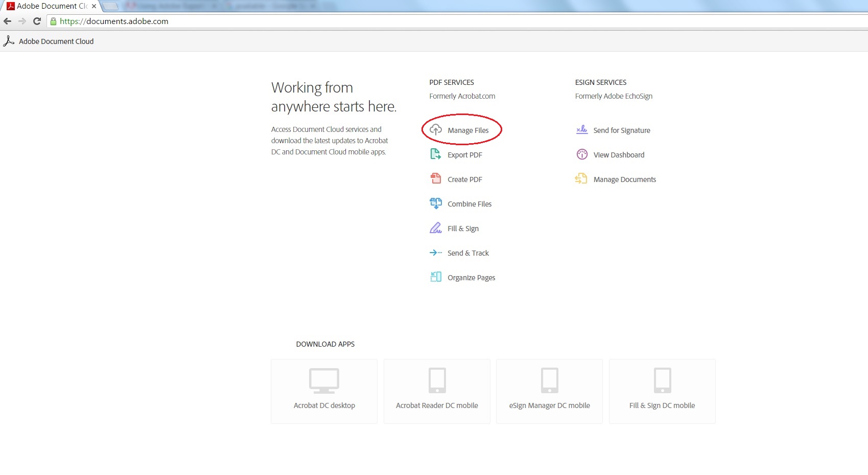
Task: Click the Combine Files icon
Action: [x=435, y=203]
